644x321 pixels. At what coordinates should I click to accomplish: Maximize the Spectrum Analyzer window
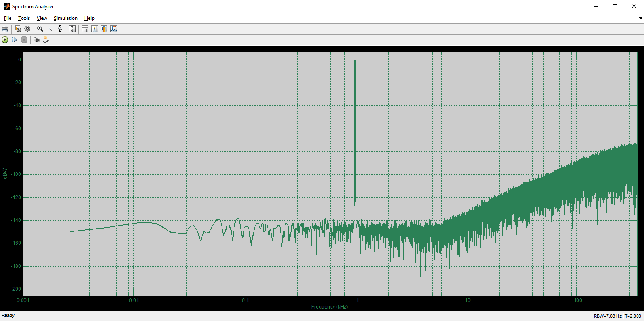pyautogui.click(x=615, y=6)
